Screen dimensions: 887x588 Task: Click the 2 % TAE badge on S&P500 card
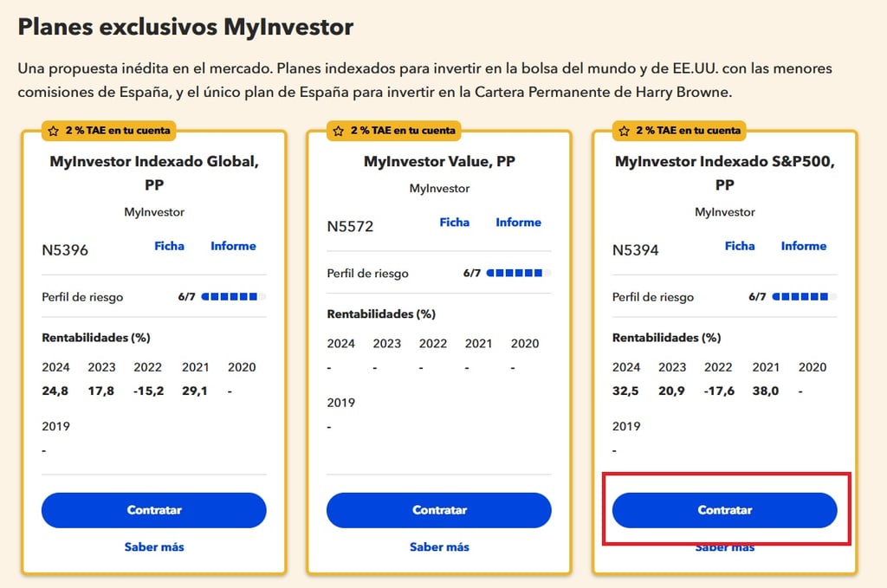pyautogui.click(x=680, y=131)
